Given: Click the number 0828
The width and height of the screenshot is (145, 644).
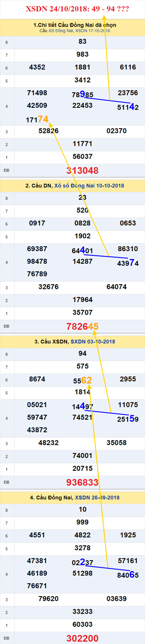Looking at the screenshot, I should coord(82,223).
